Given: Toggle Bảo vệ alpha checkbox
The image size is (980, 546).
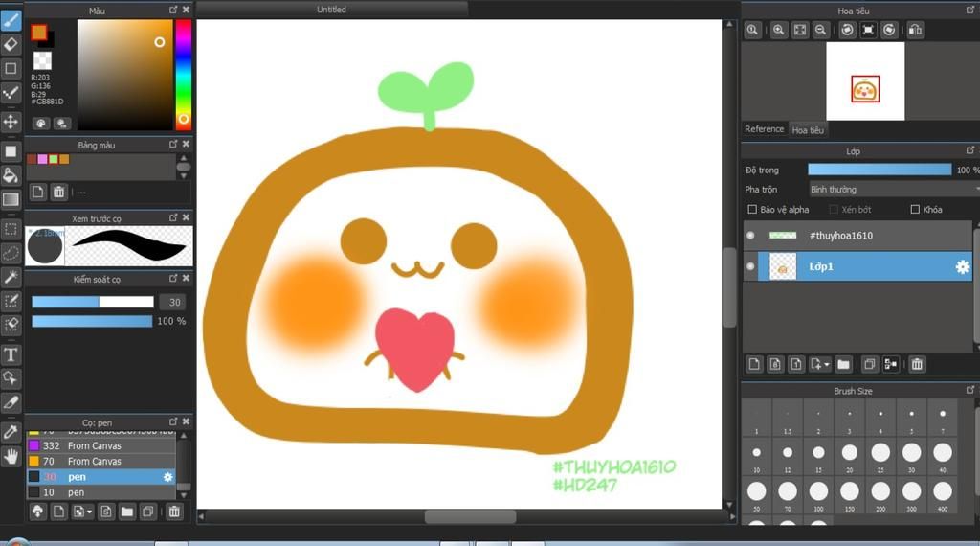Looking at the screenshot, I should click(752, 209).
